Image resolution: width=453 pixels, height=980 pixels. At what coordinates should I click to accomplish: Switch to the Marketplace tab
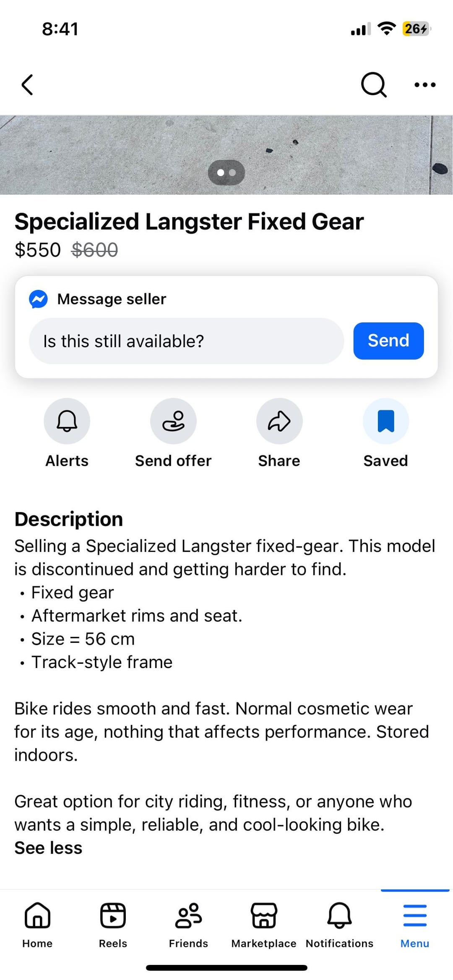coord(264,915)
